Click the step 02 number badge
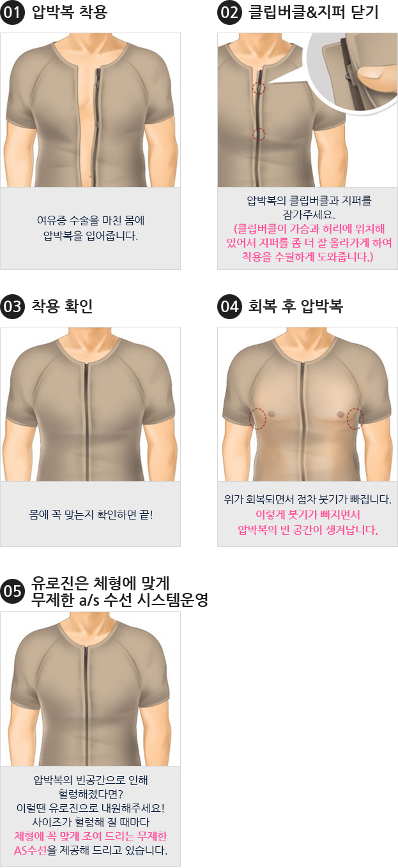 click(x=229, y=13)
